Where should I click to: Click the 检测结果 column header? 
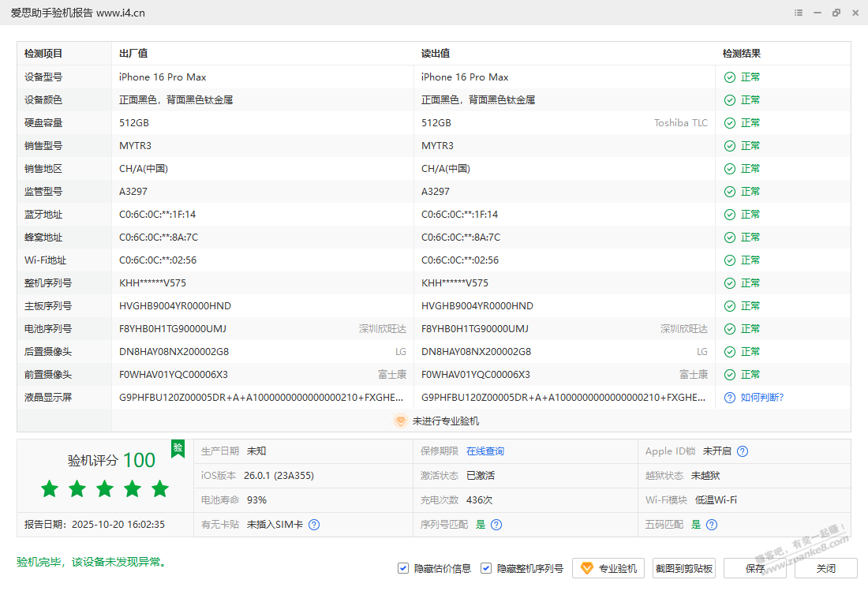click(742, 54)
